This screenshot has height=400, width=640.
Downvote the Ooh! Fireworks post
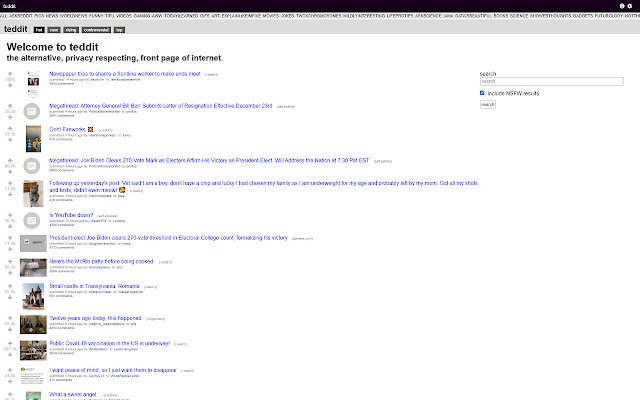click(x=10, y=140)
